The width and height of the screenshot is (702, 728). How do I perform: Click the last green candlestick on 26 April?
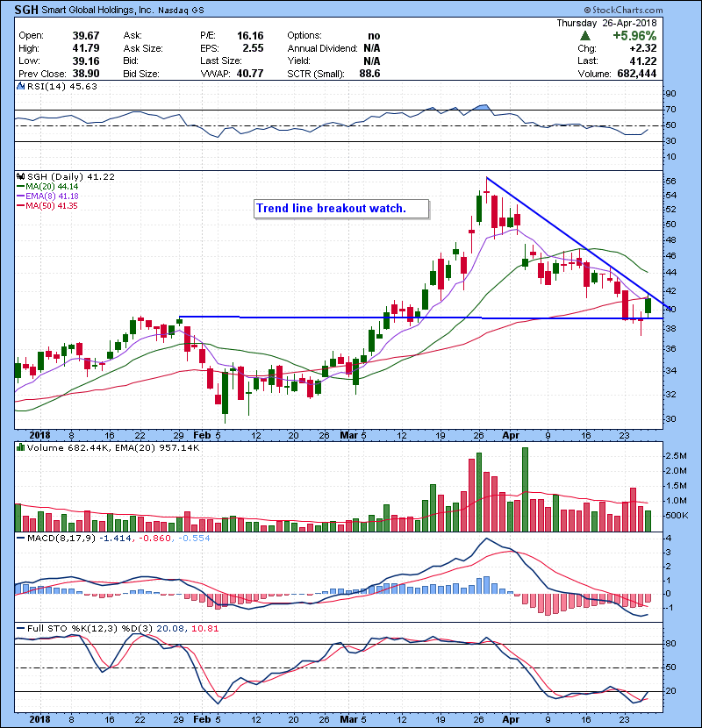[x=648, y=306]
